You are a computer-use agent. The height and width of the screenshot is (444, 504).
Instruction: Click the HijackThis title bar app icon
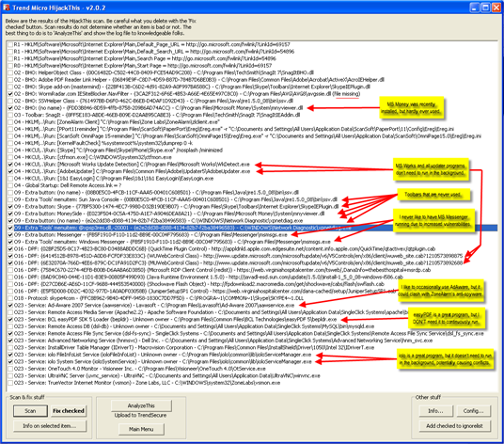[6, 8]
